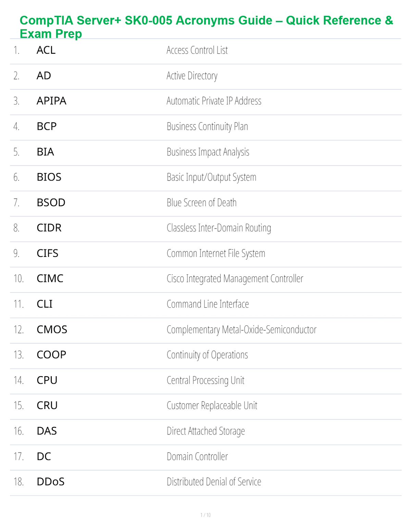Click the 'Active Directory' definition text
Viewport: 411px width, 532px height.
(x=192, y=76)
